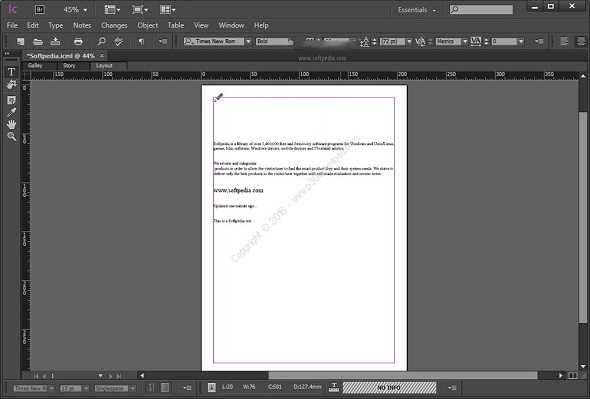Click the Check Spelling icon

tap(119, 41)
